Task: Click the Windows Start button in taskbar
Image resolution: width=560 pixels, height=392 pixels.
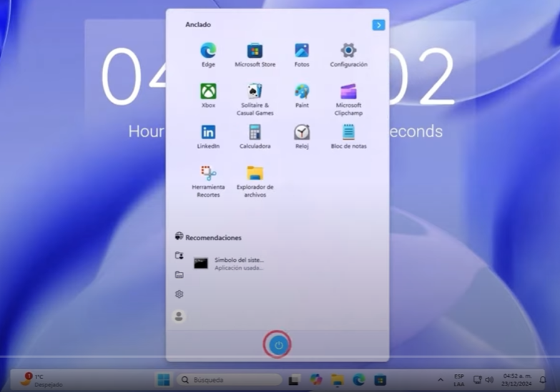Action: pyautogui.click(x=164, y=380)
